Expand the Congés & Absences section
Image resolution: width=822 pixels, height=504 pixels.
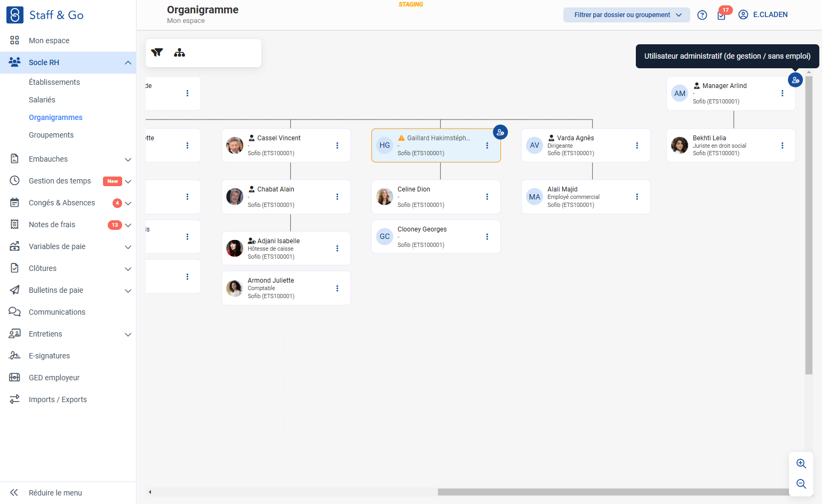128,203
